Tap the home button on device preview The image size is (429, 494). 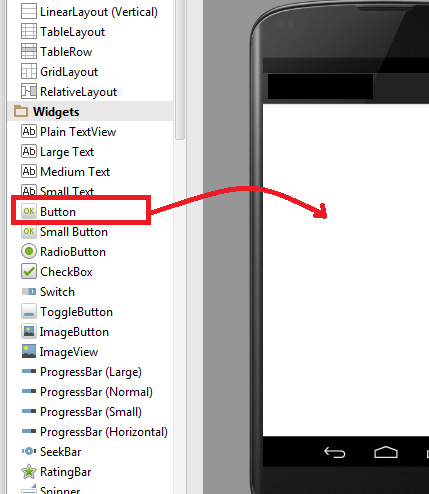386,452
